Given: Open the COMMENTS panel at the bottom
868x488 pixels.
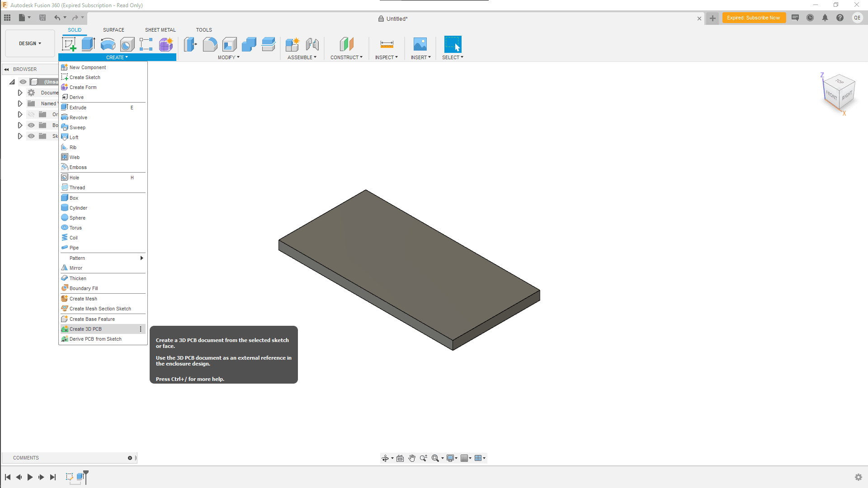Looking at the screenshot, I should pos(26,458).
